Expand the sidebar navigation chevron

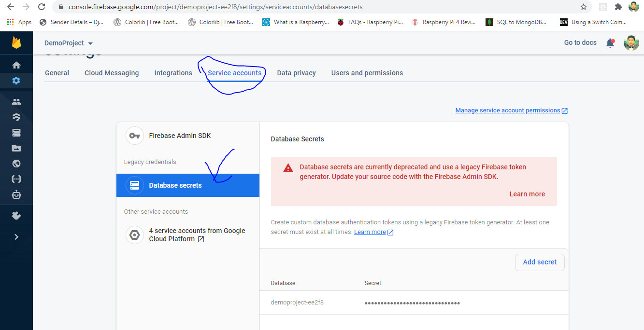coord(16,237)
